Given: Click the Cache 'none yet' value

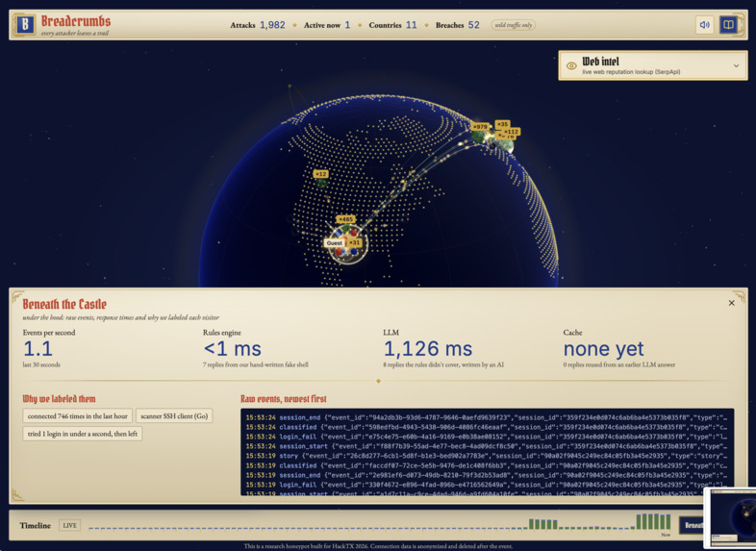Looking at the screenshot, I should (604, 348).
